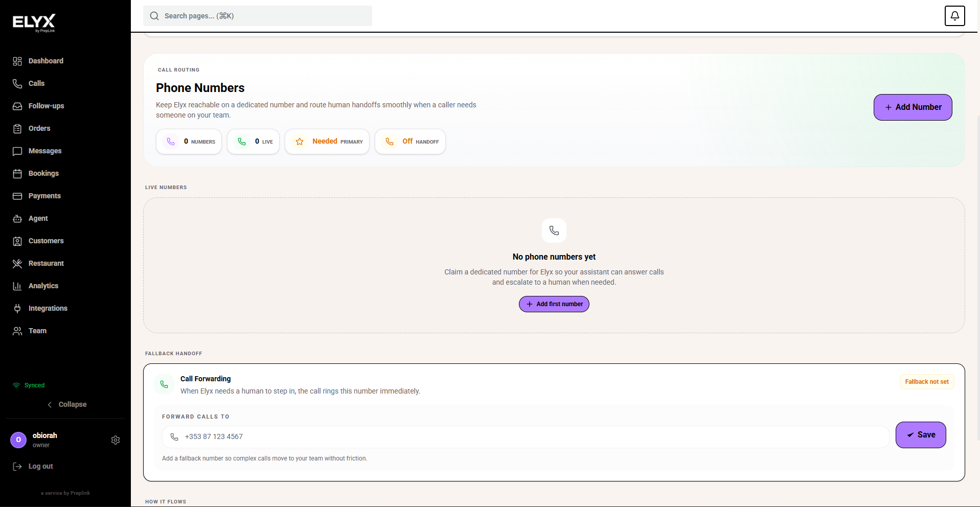
Task: Click the Bookings calendar icon
Action: (17, 174)
